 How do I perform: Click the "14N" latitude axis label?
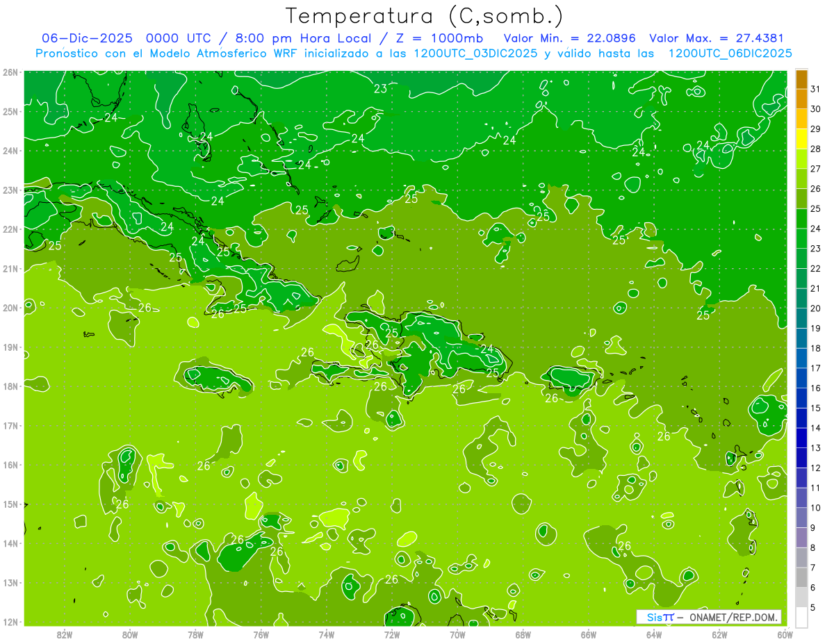coord(11,543)
